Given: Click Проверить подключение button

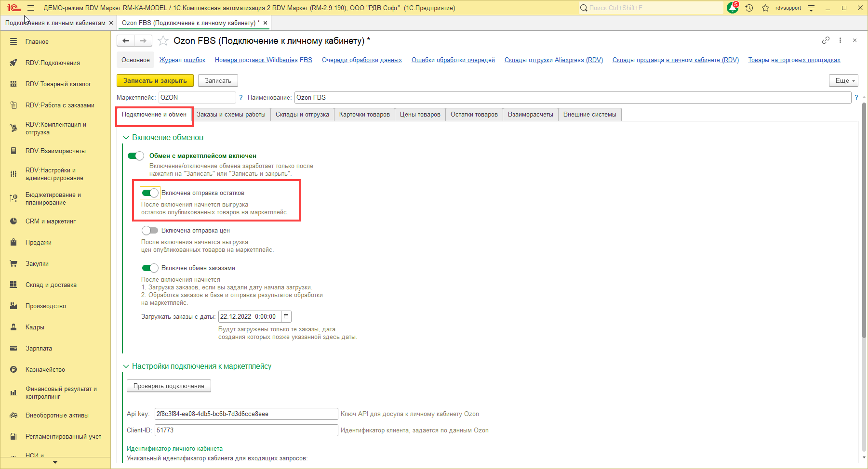Looking at the screenshot, I should (169, 386).
